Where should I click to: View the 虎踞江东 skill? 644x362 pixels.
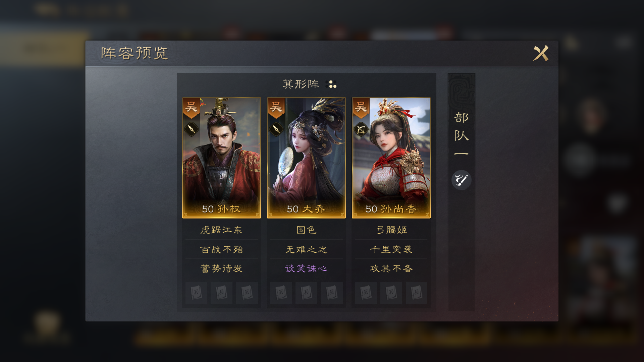coord(221,230)
